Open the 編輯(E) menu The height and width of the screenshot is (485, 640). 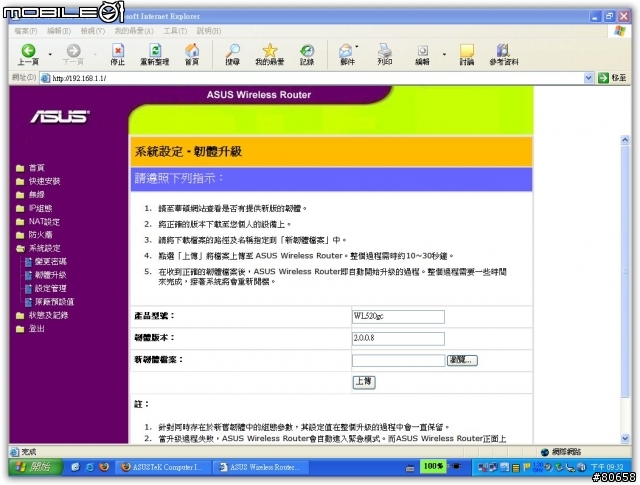[x=59, y=31]
